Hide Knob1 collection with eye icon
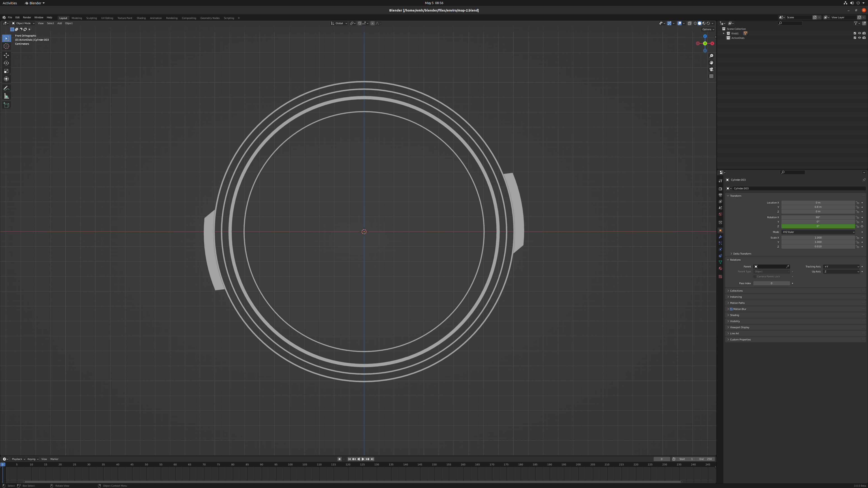Screen dimensions: 868x488 click(859, 33)
